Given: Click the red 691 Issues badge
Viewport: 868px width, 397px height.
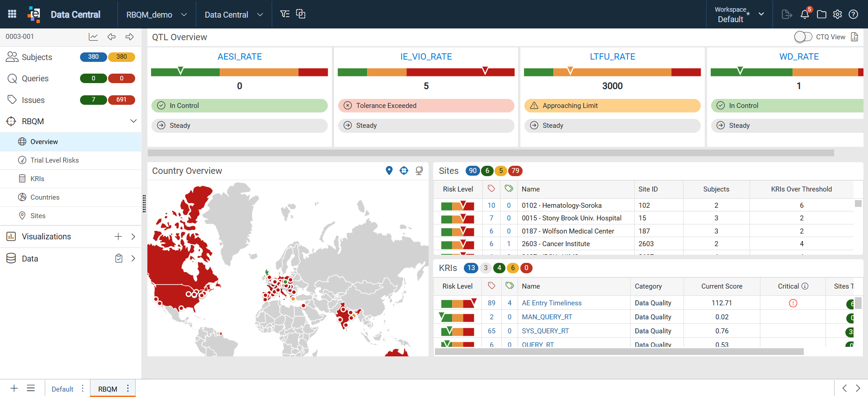Looking at the screenshot, I should pos(121,100).
